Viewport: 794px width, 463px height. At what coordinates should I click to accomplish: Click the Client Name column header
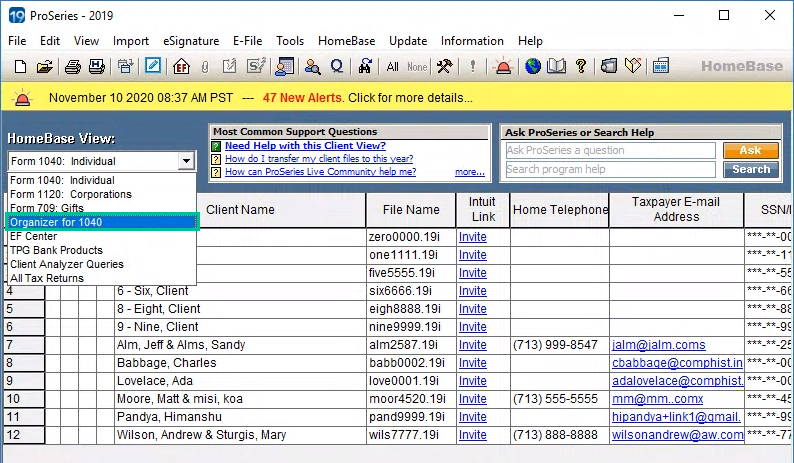tap(240, 210)
